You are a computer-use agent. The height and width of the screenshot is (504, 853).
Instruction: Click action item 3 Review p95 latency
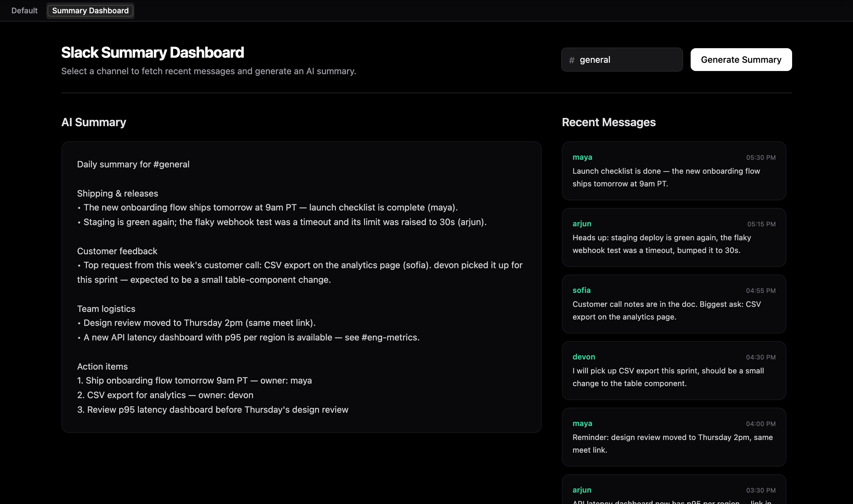pyautogui.click(x=213, y=410)
